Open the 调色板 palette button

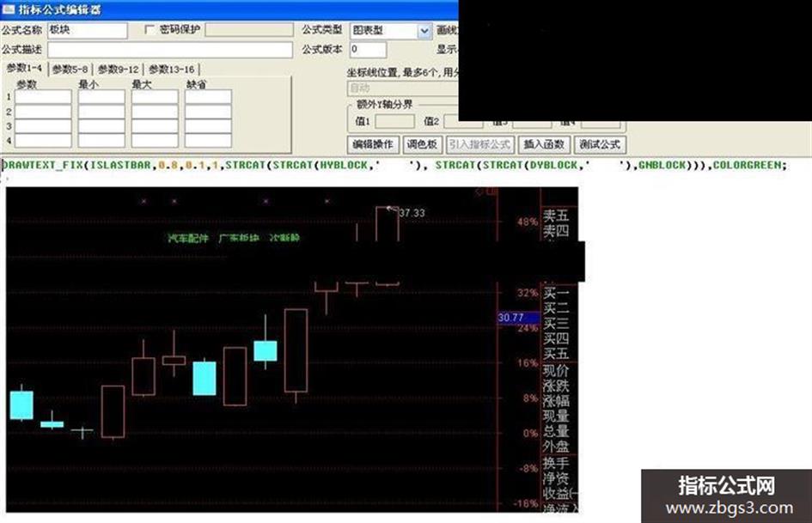tap(422, 144)
